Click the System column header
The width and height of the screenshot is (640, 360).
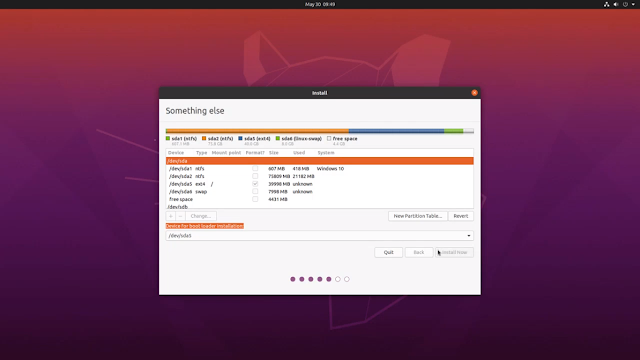[326, 153]
